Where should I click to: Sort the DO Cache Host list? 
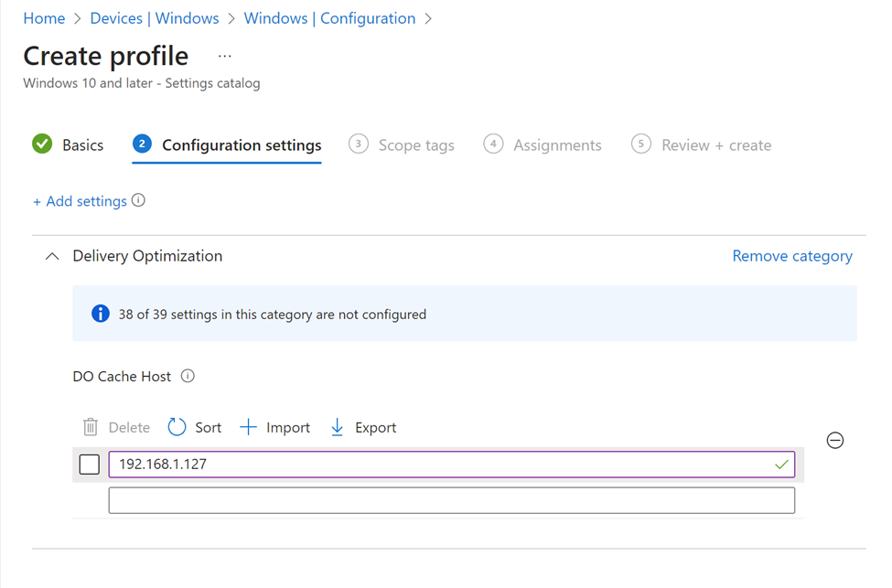coord(194,427)
